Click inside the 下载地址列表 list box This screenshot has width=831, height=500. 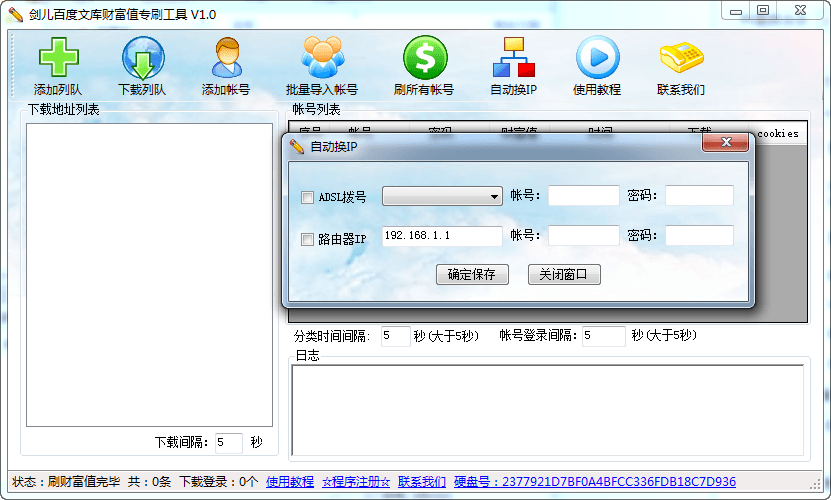pos(149,275)
